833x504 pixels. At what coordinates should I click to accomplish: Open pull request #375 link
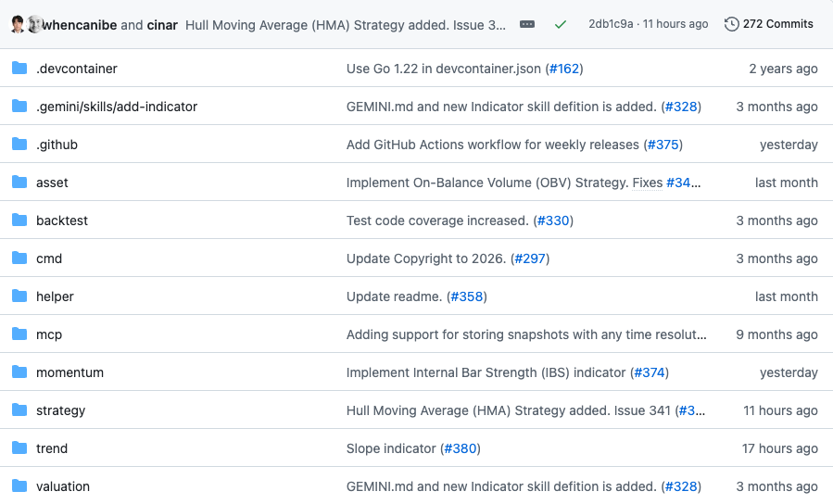[x=663, y=145]
